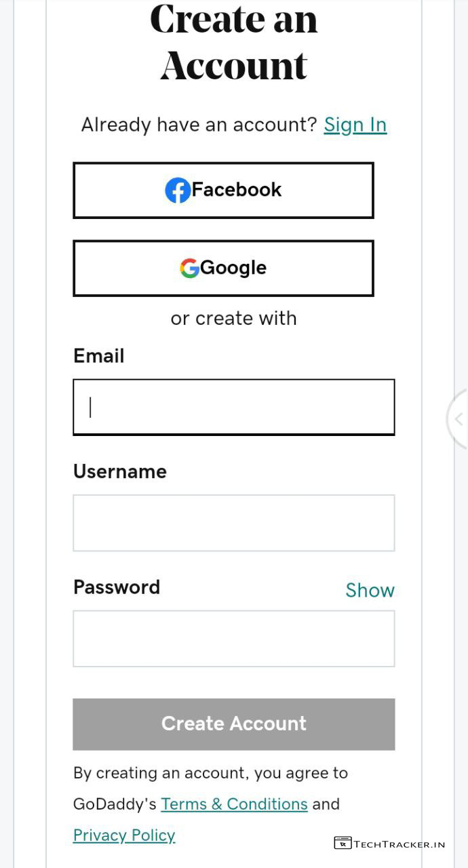Sign up with the Facebook button label
This screenshot has height=868, width=468.
[x=236, y=190]
